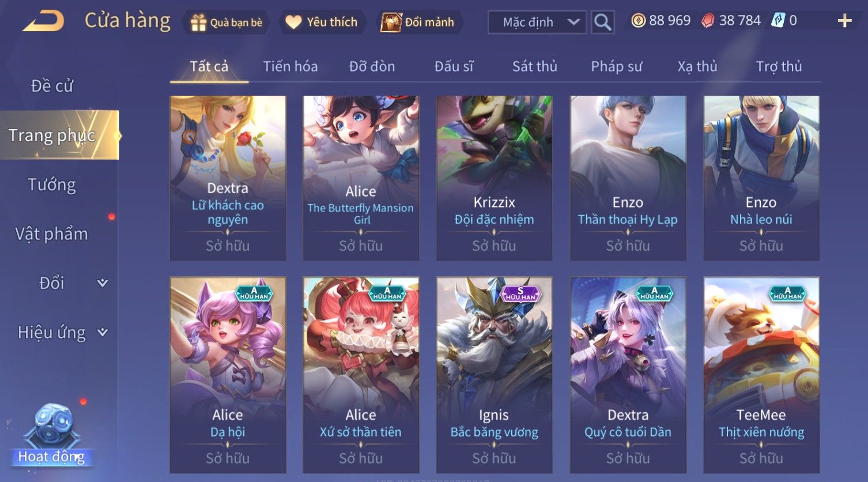Viewport: 868px width, 482px height.
Task: Select the Sát thủ category tab
Action: coord(535,67)
